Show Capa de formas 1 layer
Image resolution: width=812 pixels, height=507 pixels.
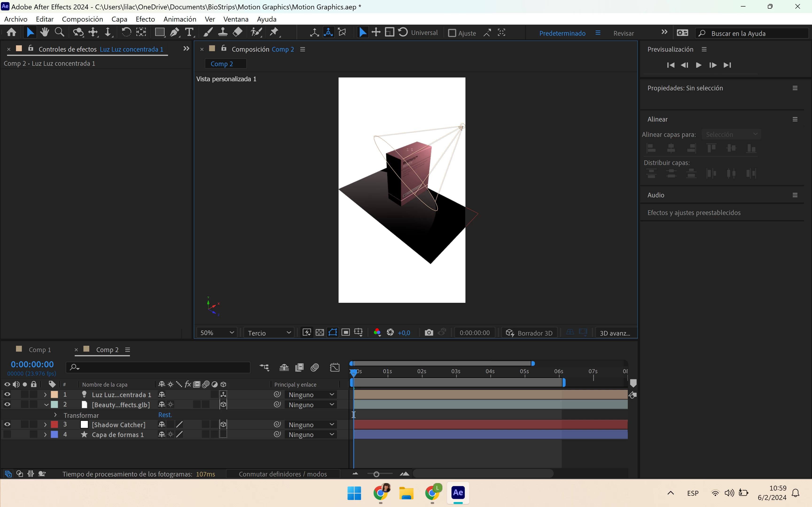pos(7,434)
